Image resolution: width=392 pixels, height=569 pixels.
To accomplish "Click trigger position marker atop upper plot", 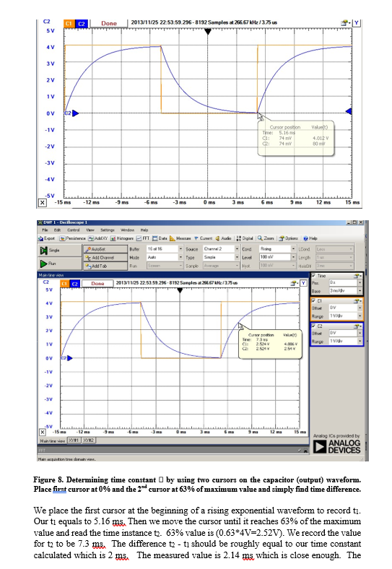I will click(208, 32).
